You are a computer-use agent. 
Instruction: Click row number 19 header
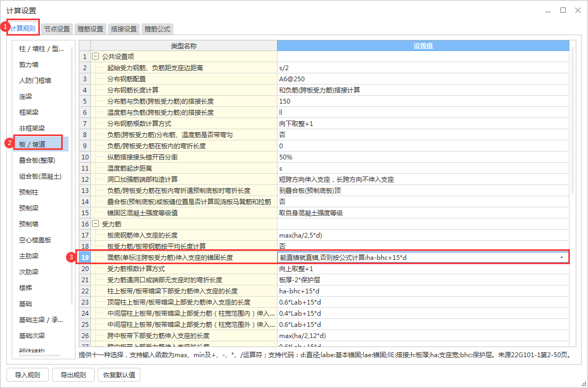tap(85, 258)
